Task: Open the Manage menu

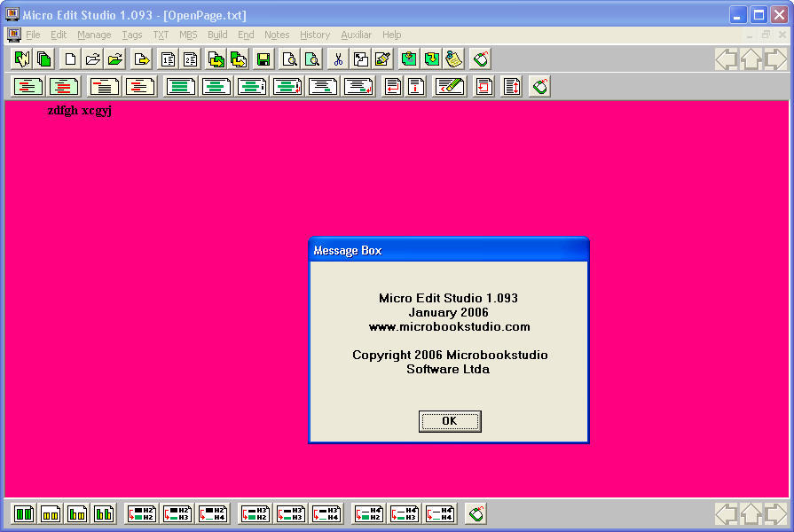Action: pyautogui.click(x=94, y=35)
